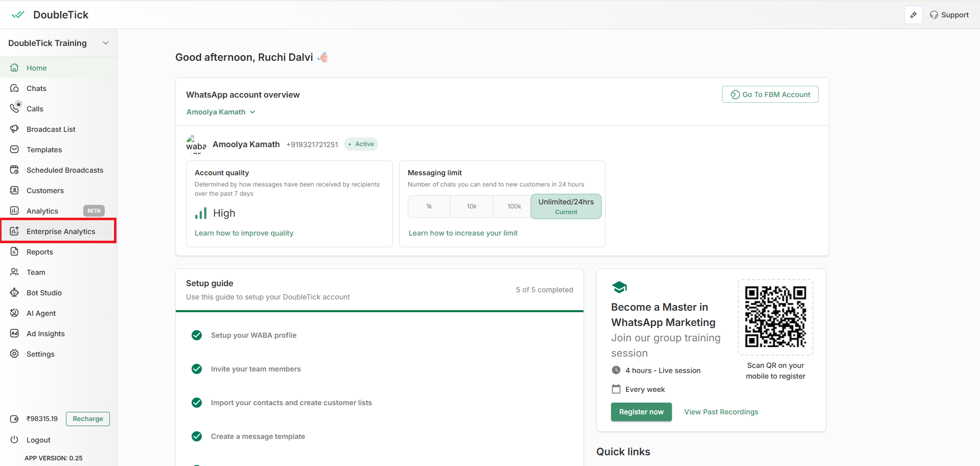Select the Unlimited/24hrs messaging limit tier
This screenshot has height=466, width=980.
point(566,206)
